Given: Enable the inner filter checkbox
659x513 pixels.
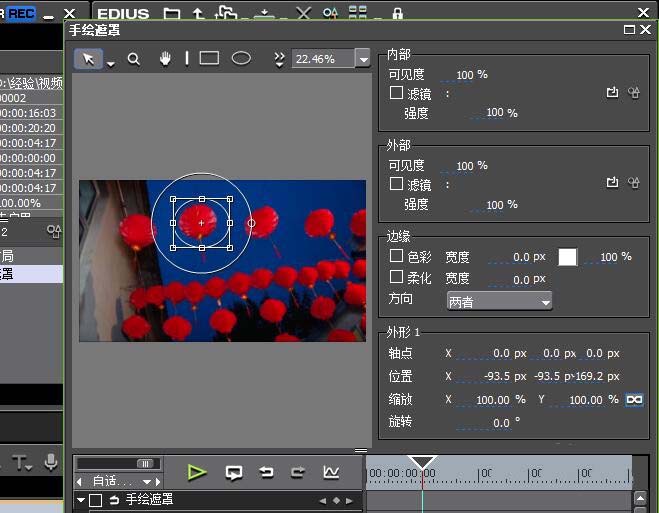Looking at the screenshot, I should [396, 93].
